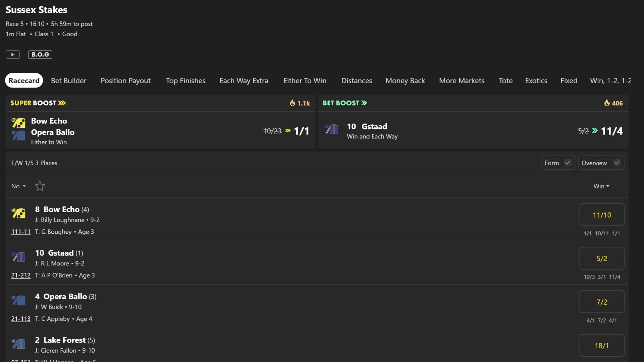This screenshot has height=362, width=644.
Task: Switch to Top Finishes tab
Action: (185, 80)
